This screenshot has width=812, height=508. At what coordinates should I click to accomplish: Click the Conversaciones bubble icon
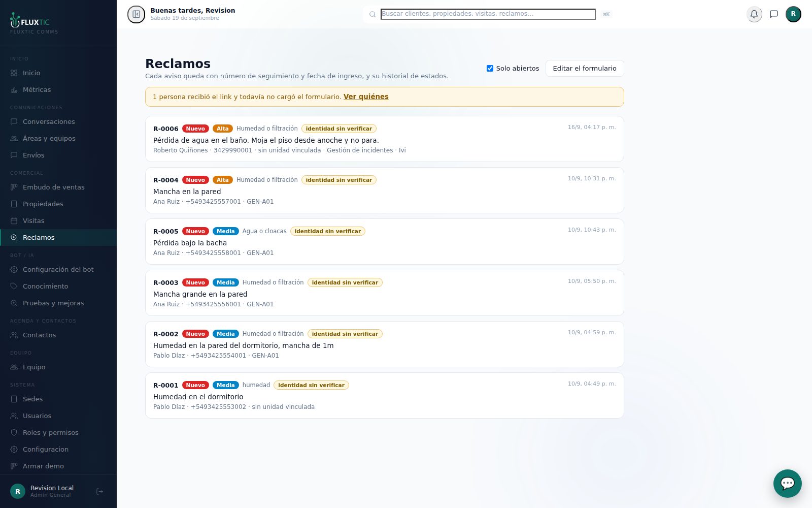click(14, 122)
